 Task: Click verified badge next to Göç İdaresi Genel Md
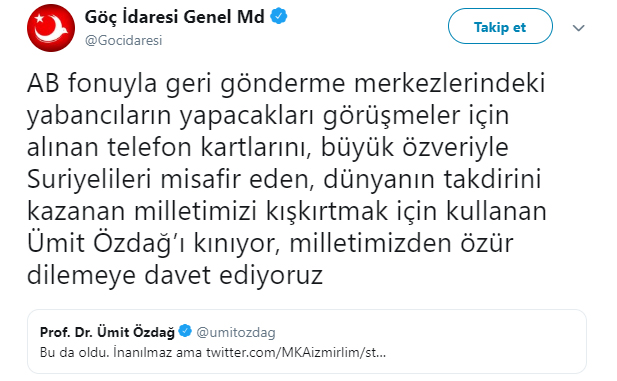[279, 17]
